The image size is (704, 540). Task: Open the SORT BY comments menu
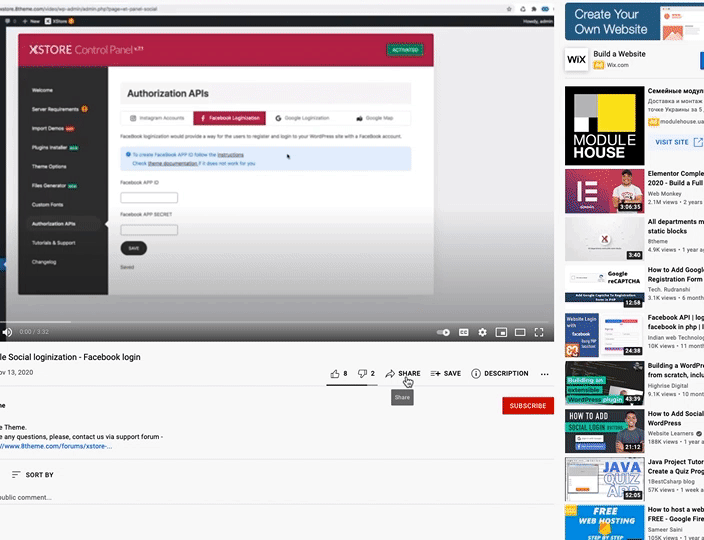(32, 474)
